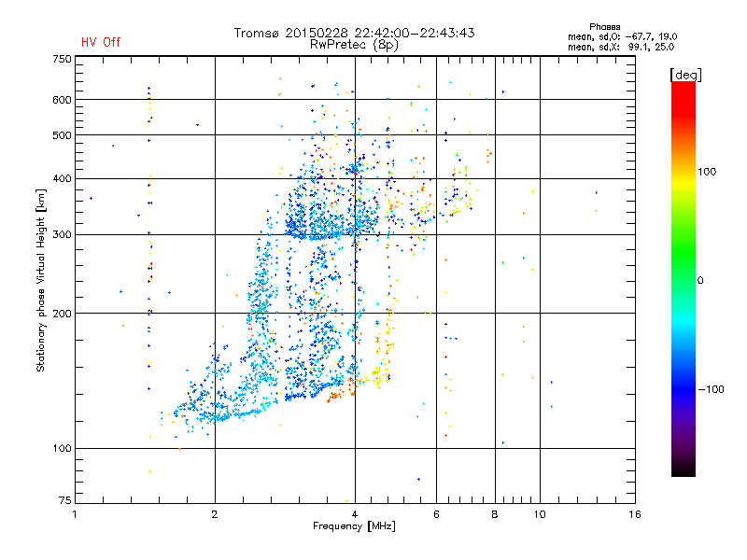Image resolution: width=747 pixels, height=560 pixels.
Task: Click the "500" height axis label
Action: pyautogui.click(x=62, y=135)
